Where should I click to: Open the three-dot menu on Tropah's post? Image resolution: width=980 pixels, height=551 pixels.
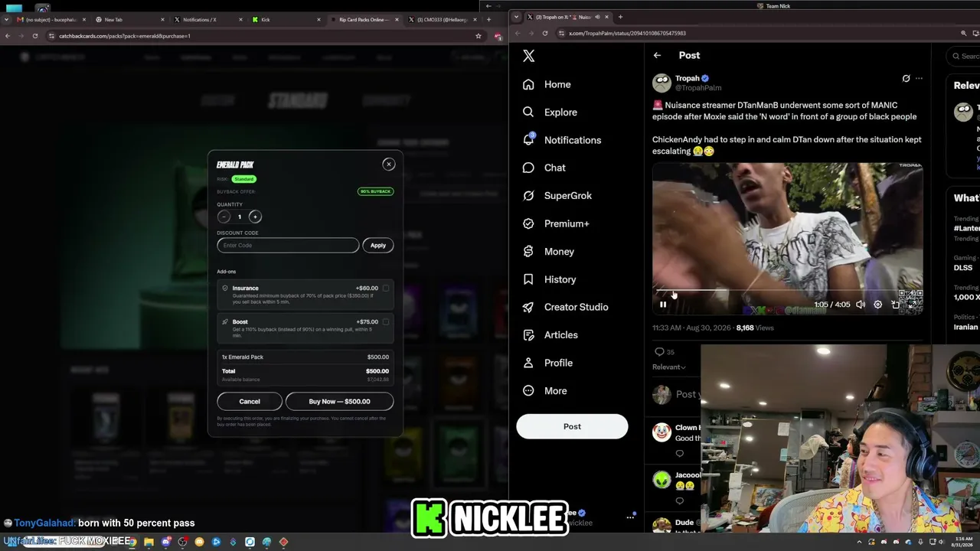(919, 78)
